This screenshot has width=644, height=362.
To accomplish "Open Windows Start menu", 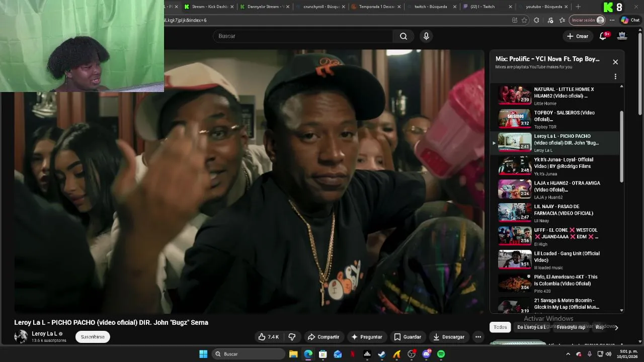I will point(203,354).
